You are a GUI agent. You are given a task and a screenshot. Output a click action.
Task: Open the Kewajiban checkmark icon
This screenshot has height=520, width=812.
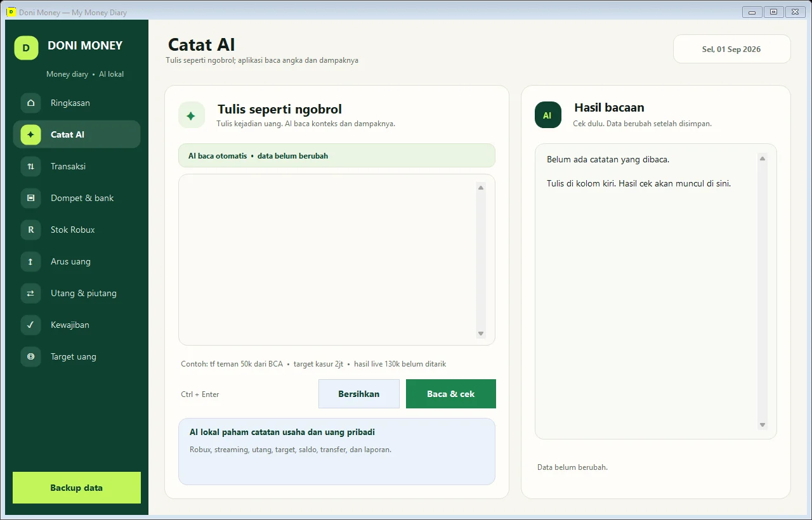[x=30, y=325]
